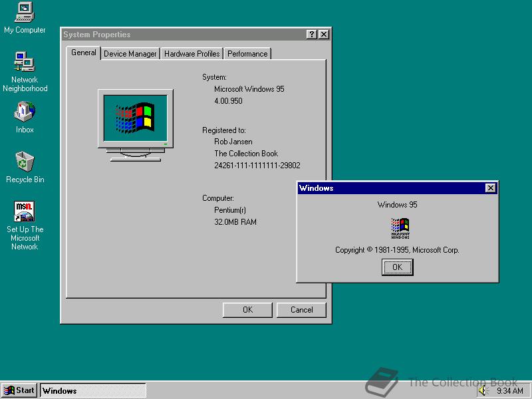Close the System Properties window
The height and width of the screenshot is (399, 532).
pos(324,35)
